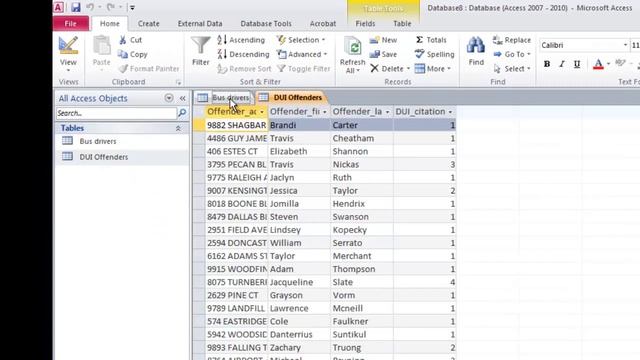The height and width of the screenshot is (360, 640).
Task: Open Customize Quick Access Toolbar arrow
Action: [x=132, y=7]
